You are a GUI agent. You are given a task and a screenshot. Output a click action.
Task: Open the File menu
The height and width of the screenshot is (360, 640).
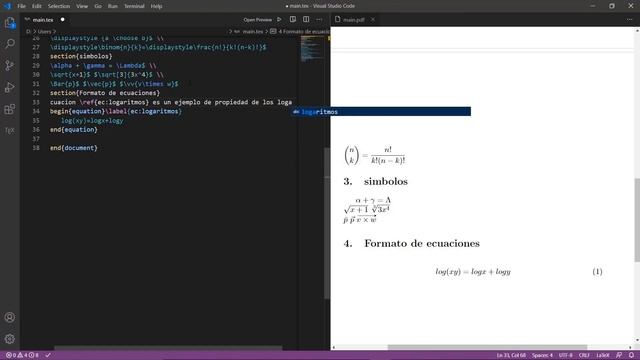[x=22, y=6]
